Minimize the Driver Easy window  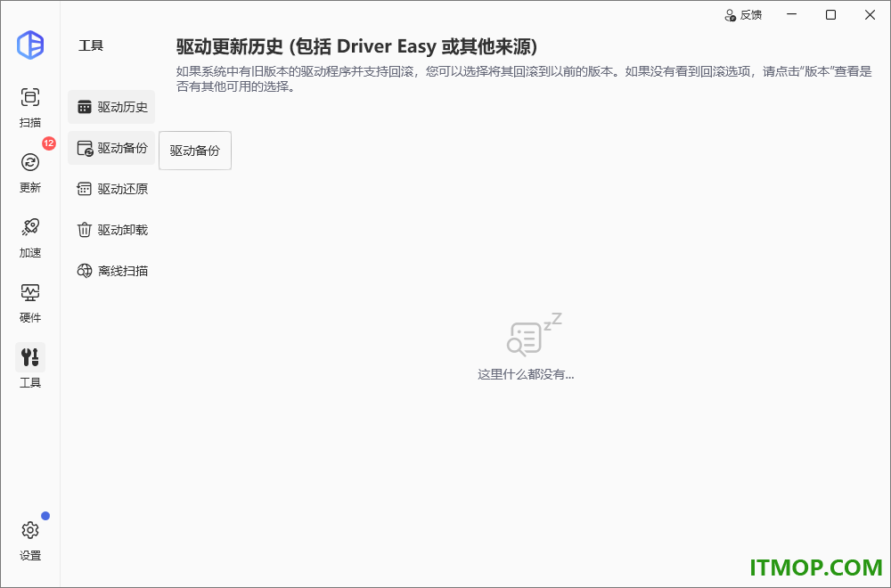click(791, 15)
